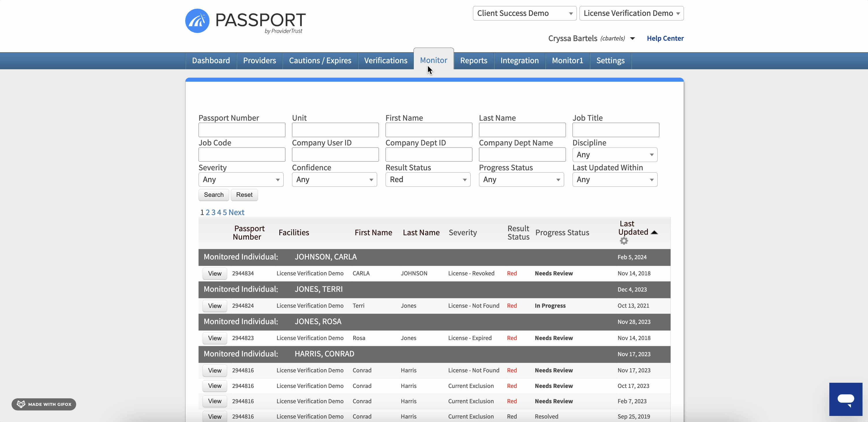
Task: Click the Made with Gifox badge
Action: coord(44,404)
